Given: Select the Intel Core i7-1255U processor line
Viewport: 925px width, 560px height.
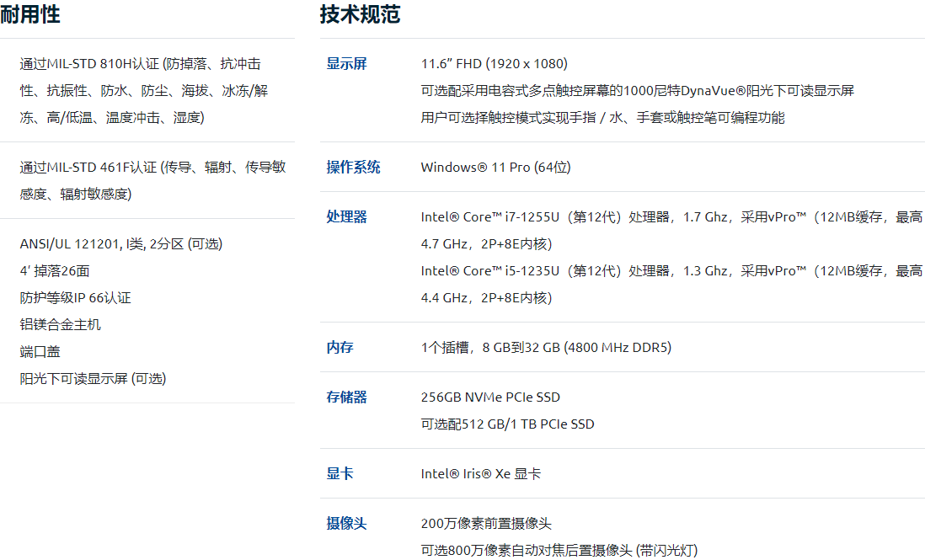Looking at the screenshot, I should click(672, 231).
